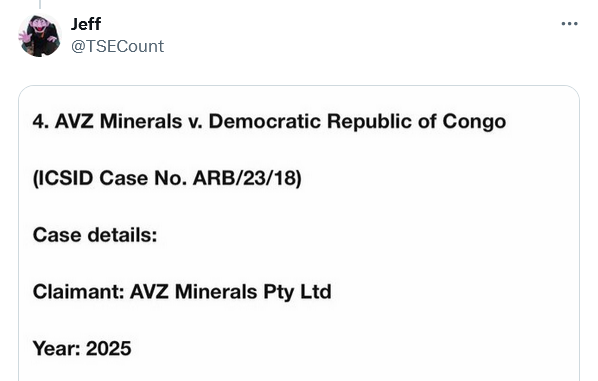
Task: Click the 4. list number in title
Action: pos(40,122)
